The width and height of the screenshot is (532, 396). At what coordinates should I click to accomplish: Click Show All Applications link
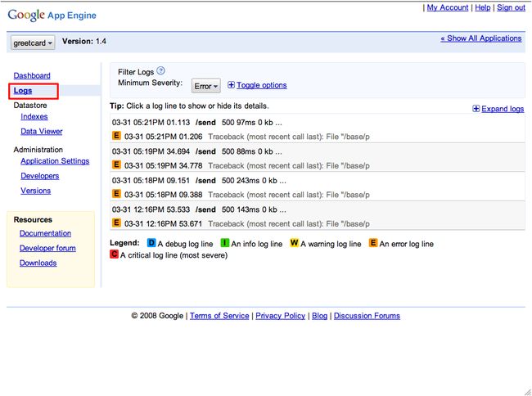click(481, 38)
